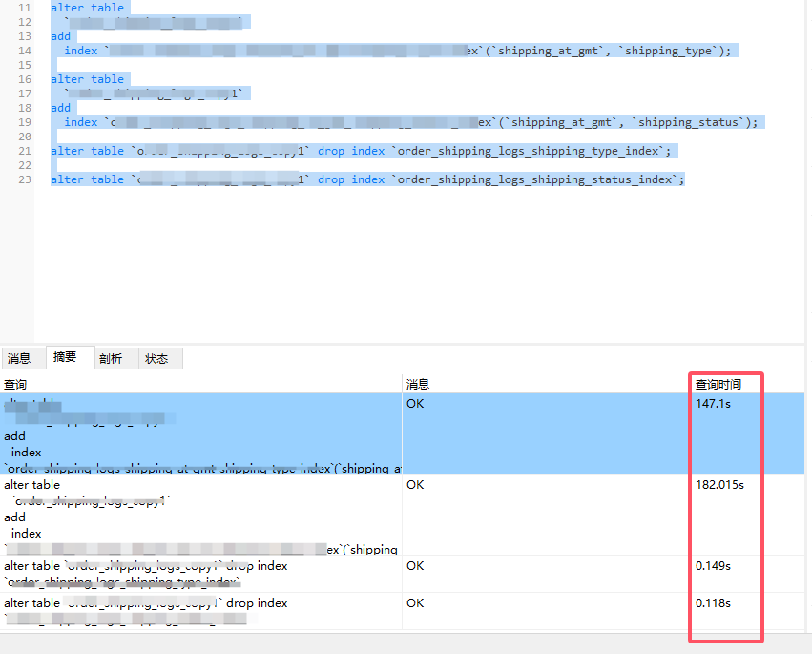
Task: Select the 182.015s query time cell
Action: click(x=719, y=485)
